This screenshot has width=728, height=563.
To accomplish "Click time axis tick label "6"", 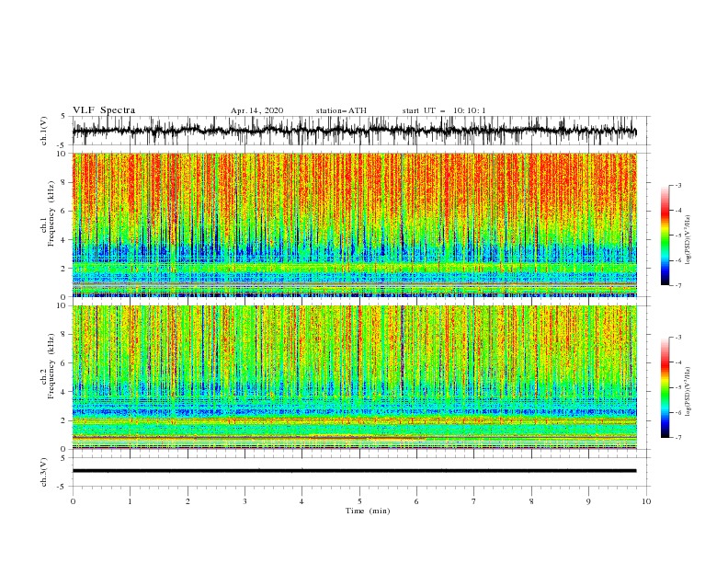I will click(x=416, y=501).
